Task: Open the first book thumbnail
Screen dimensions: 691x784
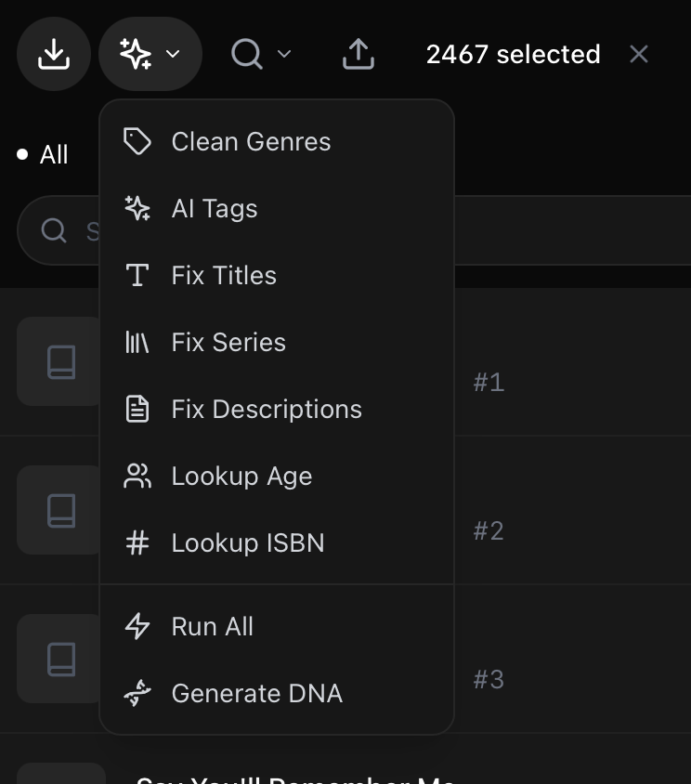Action: point(61,362)
